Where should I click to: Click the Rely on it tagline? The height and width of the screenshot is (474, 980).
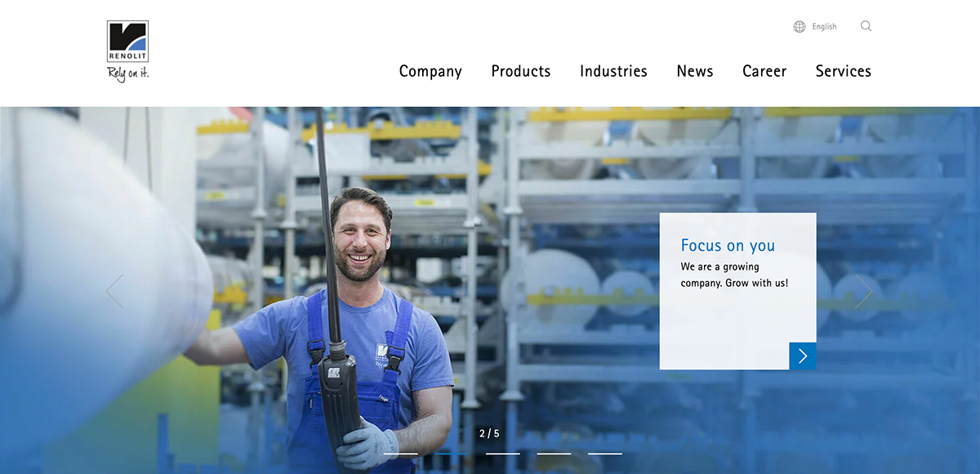point(128,74)
